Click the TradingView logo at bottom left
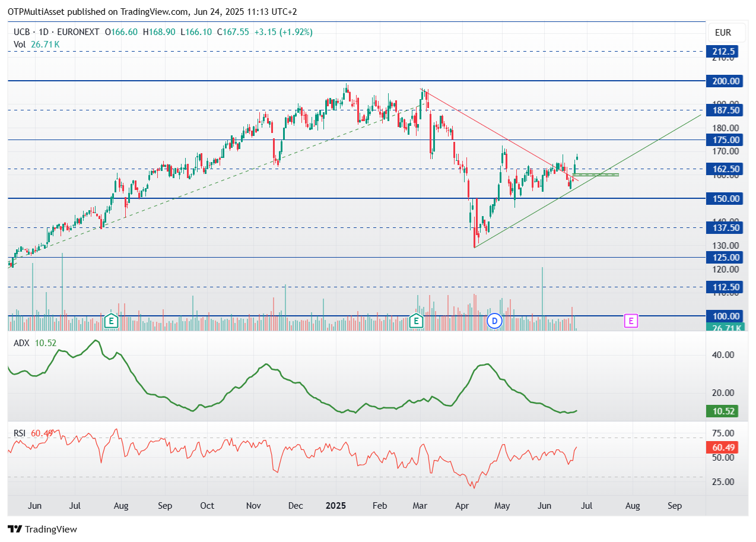756x542 pixels. 42,529
